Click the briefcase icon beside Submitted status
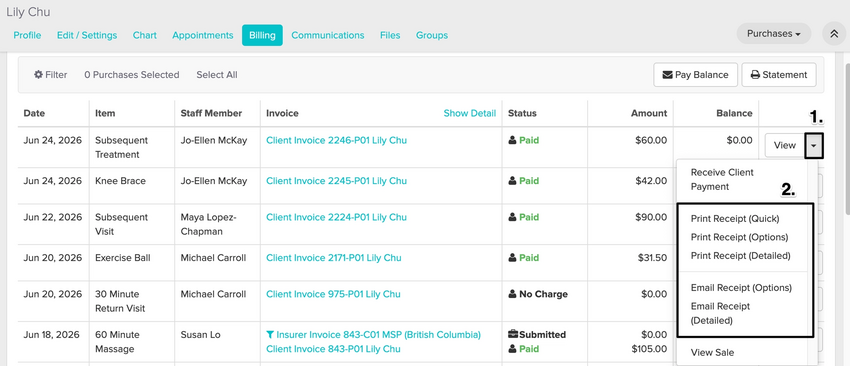The width and height of the screenshot is (850, 366). coord(513,335)
